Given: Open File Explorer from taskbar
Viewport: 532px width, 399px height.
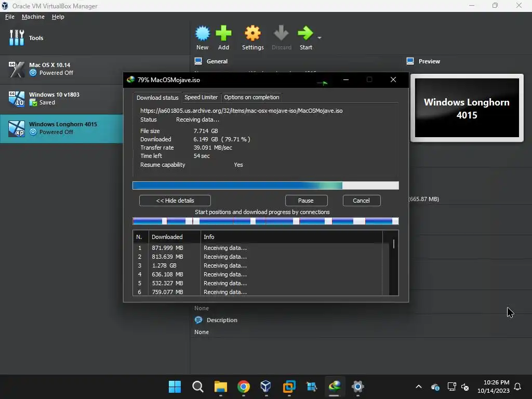Looking at the screenshot, I should 220,387.
